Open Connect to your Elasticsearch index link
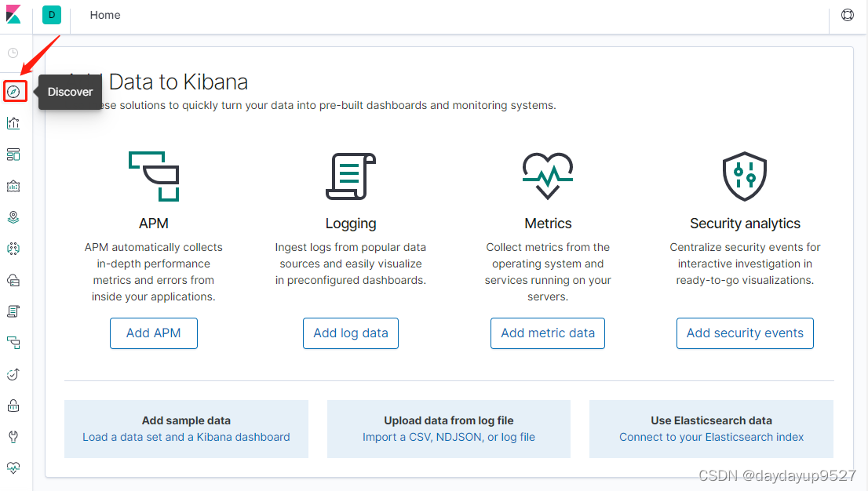 tap(711, 438)
